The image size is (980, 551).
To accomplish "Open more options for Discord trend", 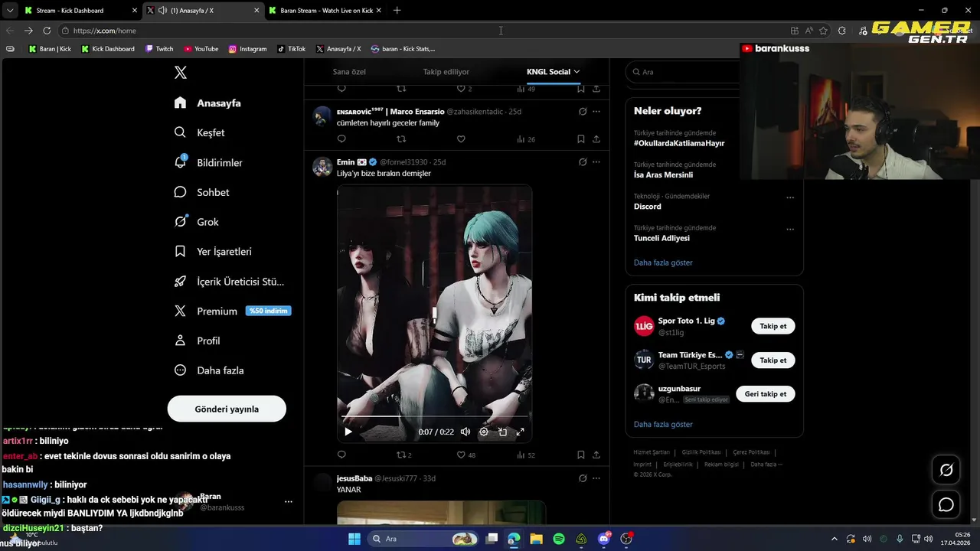I will point(790,197).
